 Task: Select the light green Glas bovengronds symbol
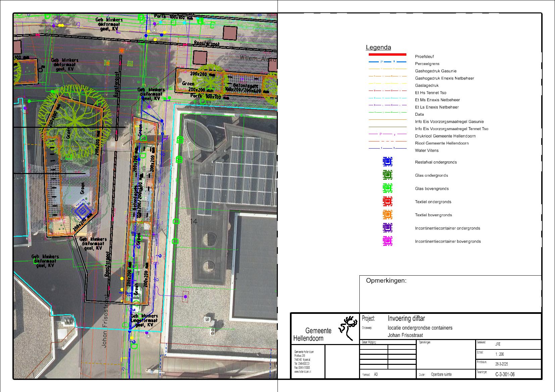point(387,188)
